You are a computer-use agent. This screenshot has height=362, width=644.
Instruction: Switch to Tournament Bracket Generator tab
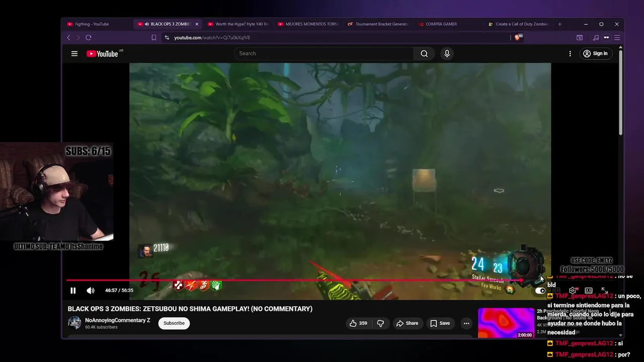tap(378, 24)
